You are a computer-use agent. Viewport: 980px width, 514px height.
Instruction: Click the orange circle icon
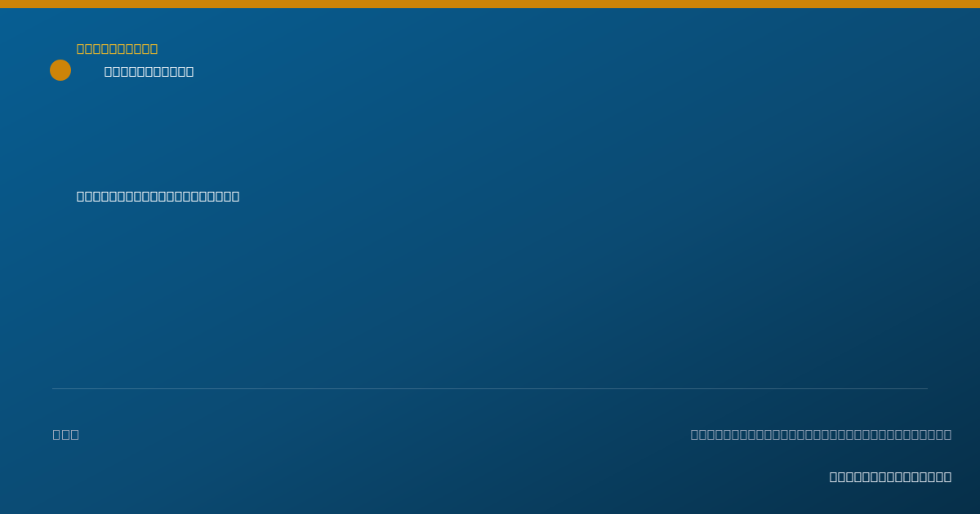60,70
